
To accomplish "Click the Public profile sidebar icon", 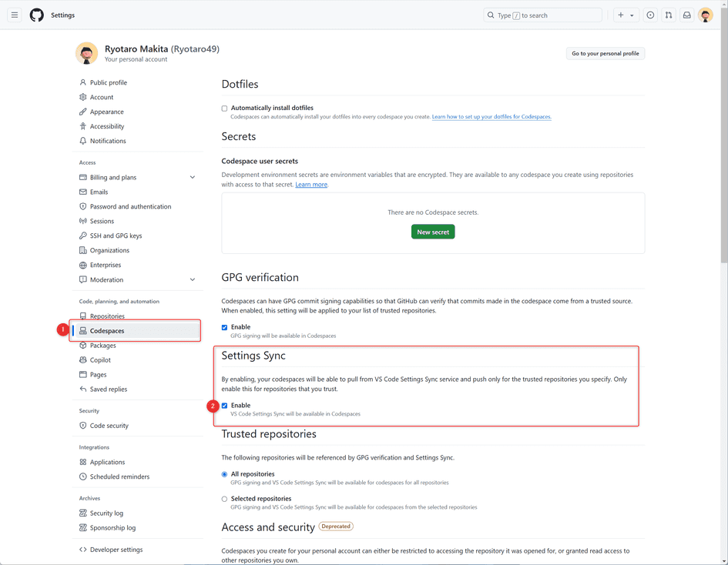I will [82, 82].
